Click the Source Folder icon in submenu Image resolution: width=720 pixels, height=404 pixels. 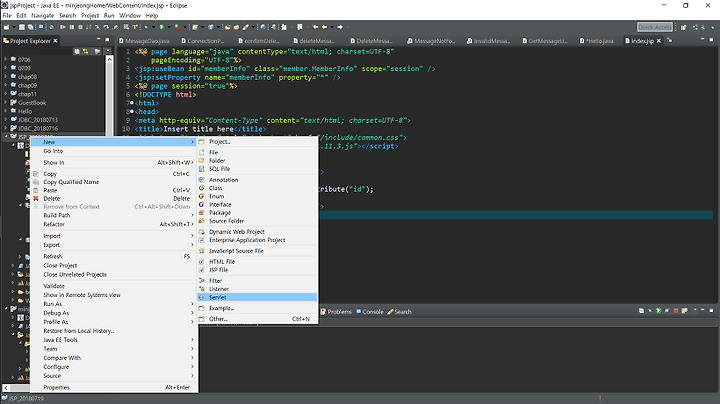(202, 221)
